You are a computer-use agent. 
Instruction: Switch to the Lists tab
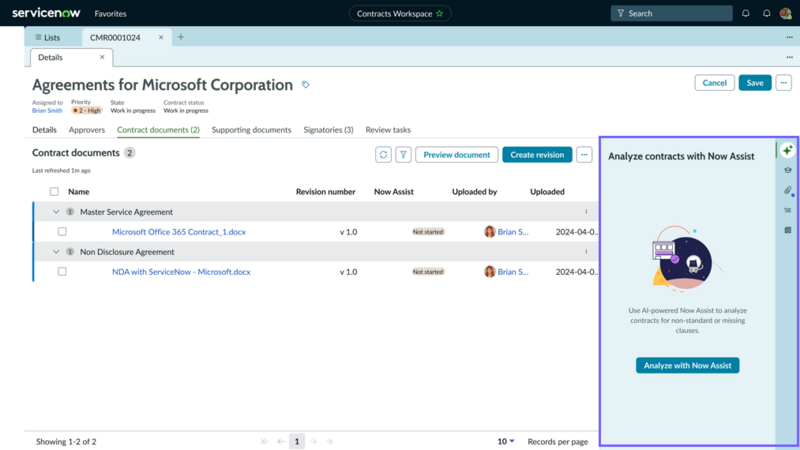[x=47, y=37]
